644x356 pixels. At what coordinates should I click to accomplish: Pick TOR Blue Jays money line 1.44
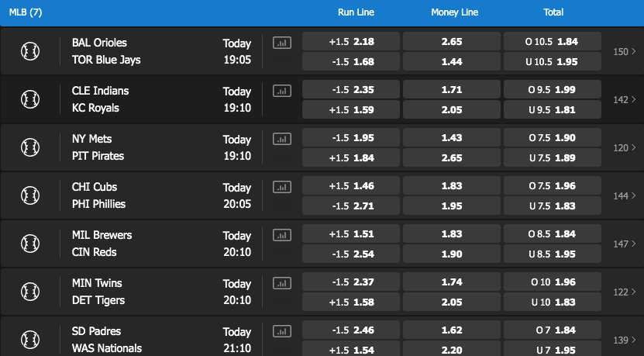coord(451,62)
